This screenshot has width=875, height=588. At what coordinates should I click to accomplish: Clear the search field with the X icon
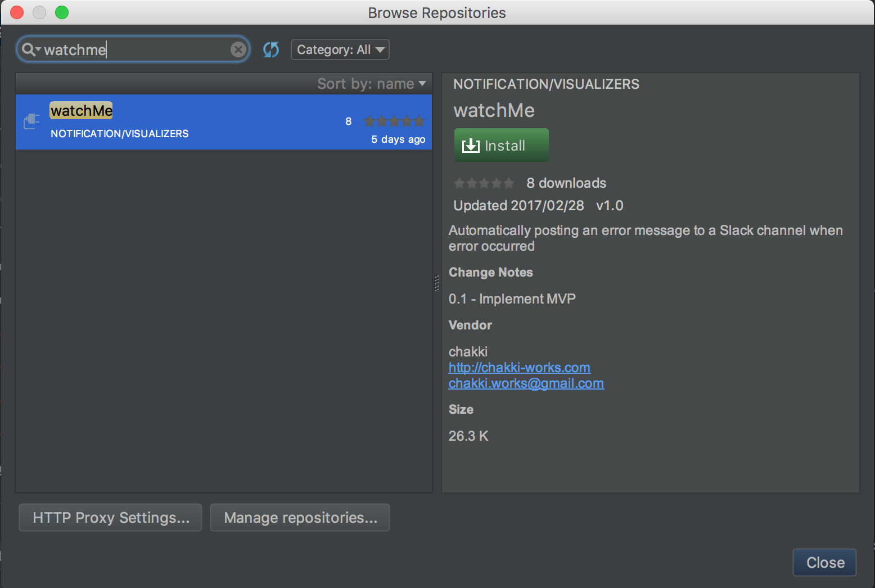[238, 49]
